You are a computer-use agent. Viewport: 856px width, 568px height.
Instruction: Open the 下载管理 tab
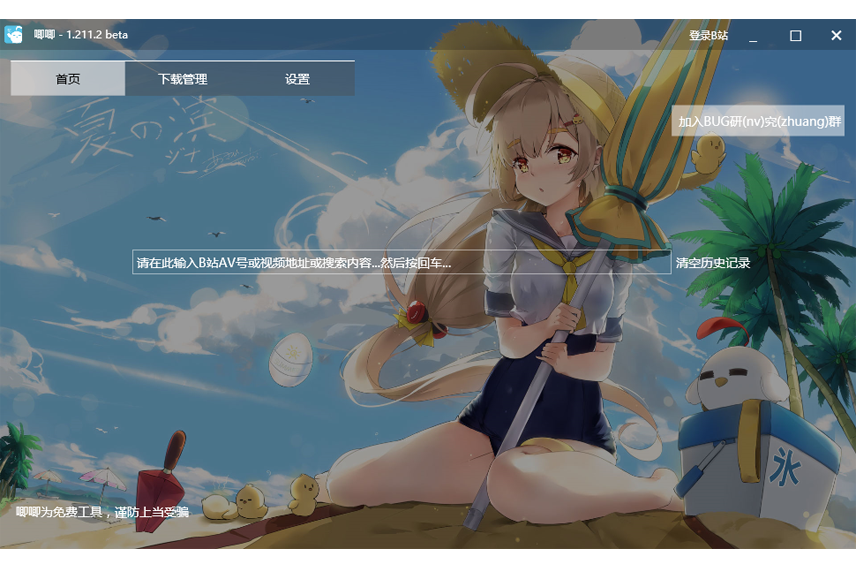point(182,79)
